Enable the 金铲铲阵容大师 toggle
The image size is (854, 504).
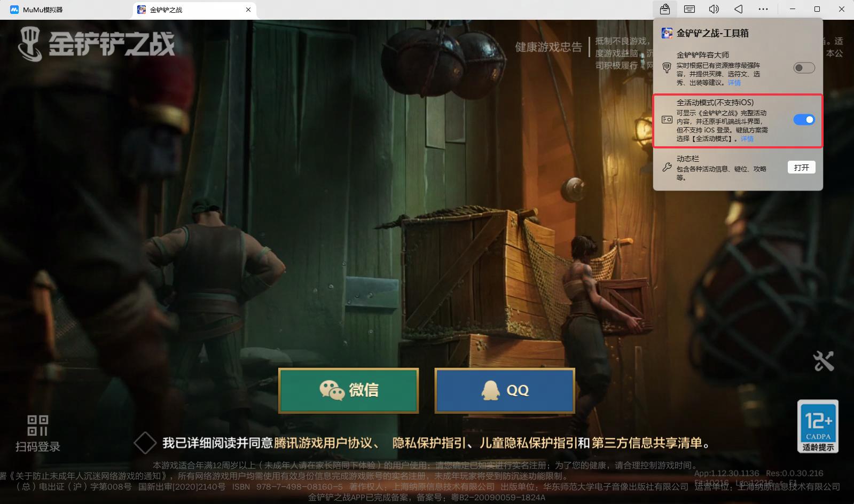click(x=803, y=68)
